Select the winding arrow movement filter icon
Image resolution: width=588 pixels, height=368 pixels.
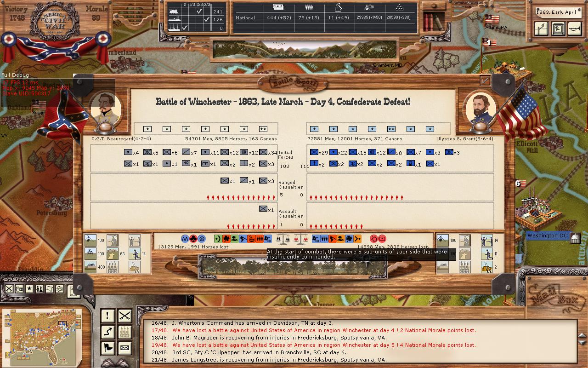click(x=107, y=332)
